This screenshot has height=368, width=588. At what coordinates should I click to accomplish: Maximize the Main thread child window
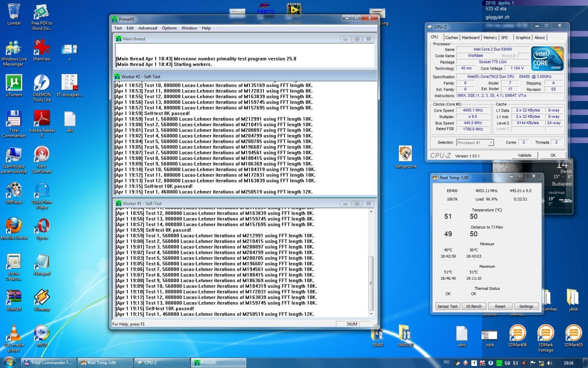[x=357, y=39]
